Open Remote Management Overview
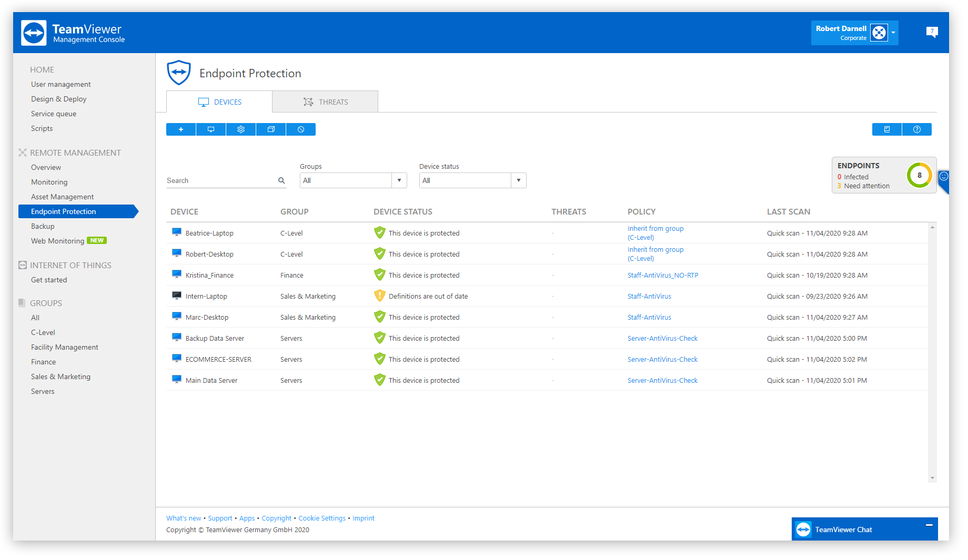The image size is (968, 560). point(46,167)
